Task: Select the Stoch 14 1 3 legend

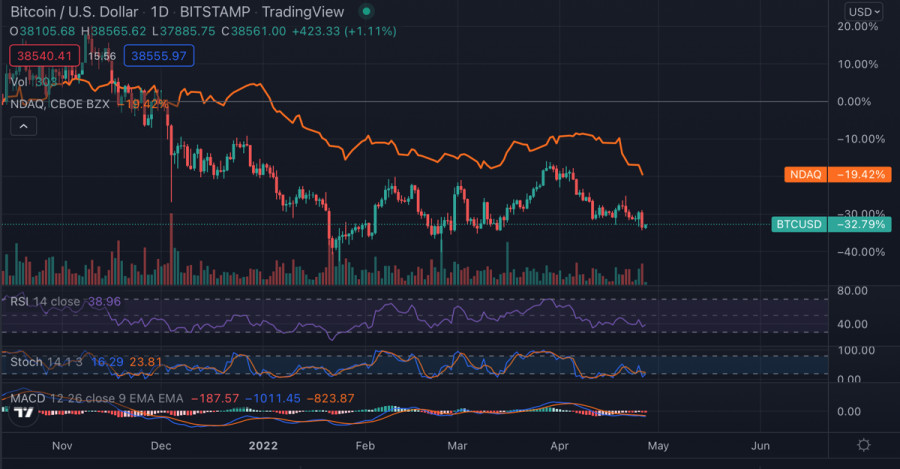Action: pyautogui.click(x=46, y=362)
